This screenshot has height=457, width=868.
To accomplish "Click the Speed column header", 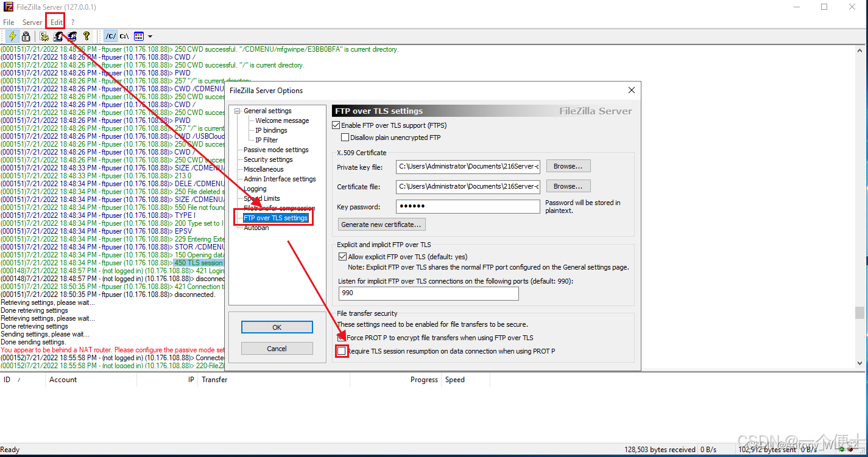I will [466, 380].
